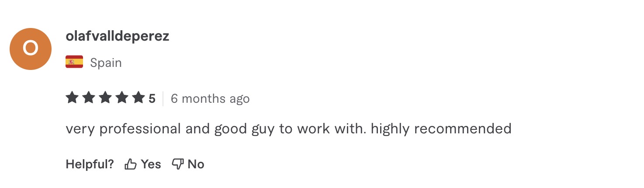The width and height of the screenshot is (644, 188).
Task: Mark the review unhelpful with No
Action: point(188,164)
